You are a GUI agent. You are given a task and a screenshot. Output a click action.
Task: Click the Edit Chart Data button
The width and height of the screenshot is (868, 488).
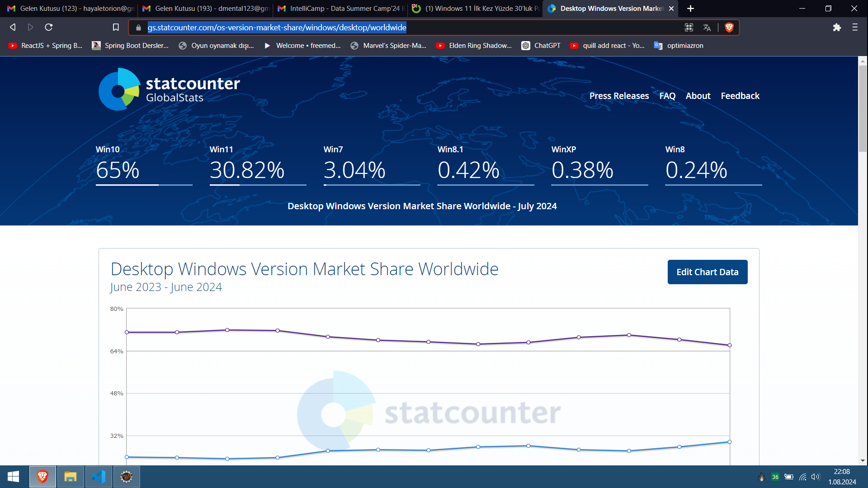pos(707,272)
